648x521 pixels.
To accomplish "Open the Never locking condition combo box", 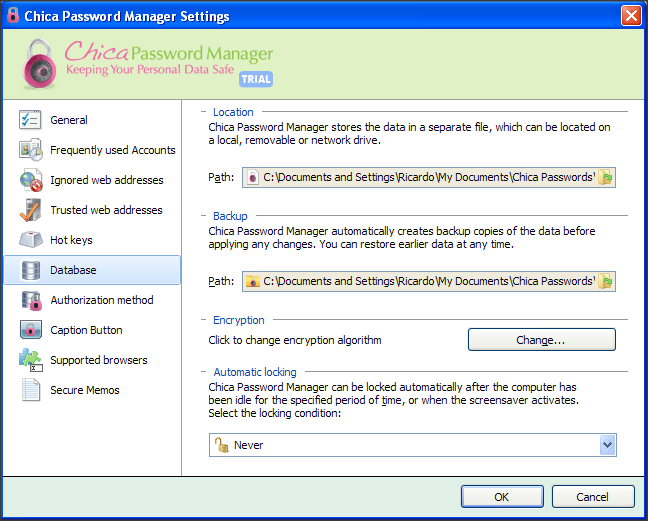I will (412, 445).
